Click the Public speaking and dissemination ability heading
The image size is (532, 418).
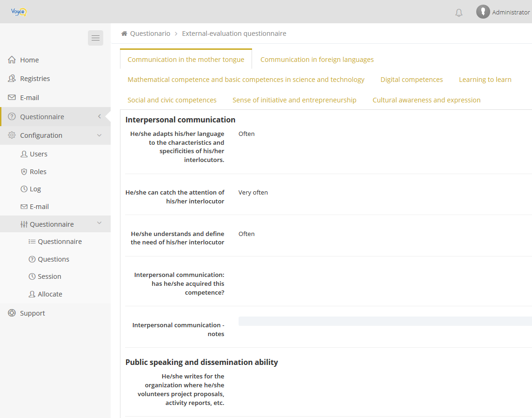pos(201,362)
